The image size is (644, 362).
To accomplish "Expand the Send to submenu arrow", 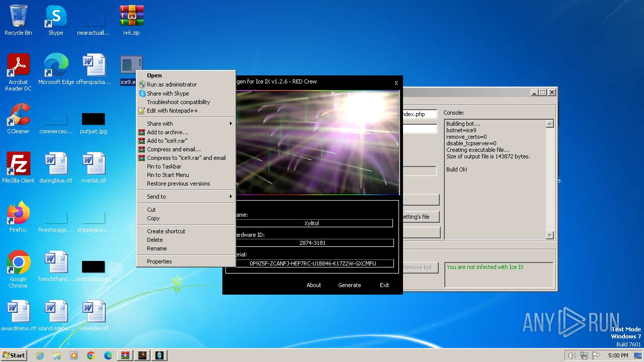I will coord(231,197).
